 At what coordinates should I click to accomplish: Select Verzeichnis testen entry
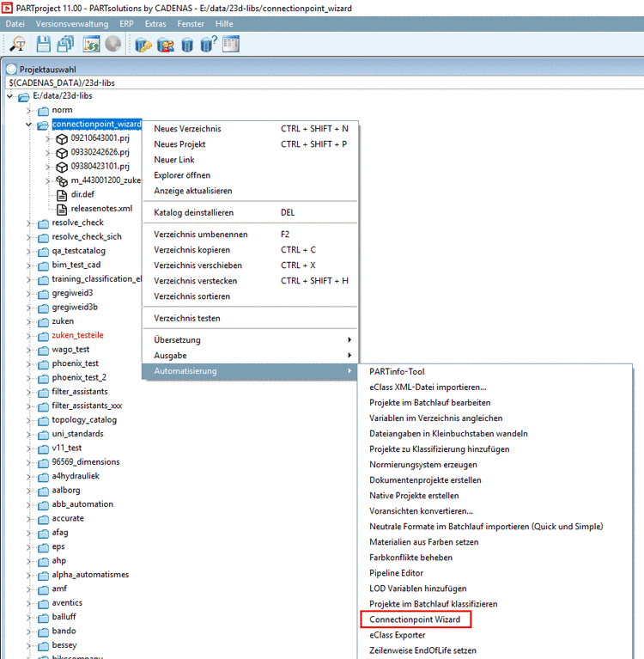(x=251, y=318)
